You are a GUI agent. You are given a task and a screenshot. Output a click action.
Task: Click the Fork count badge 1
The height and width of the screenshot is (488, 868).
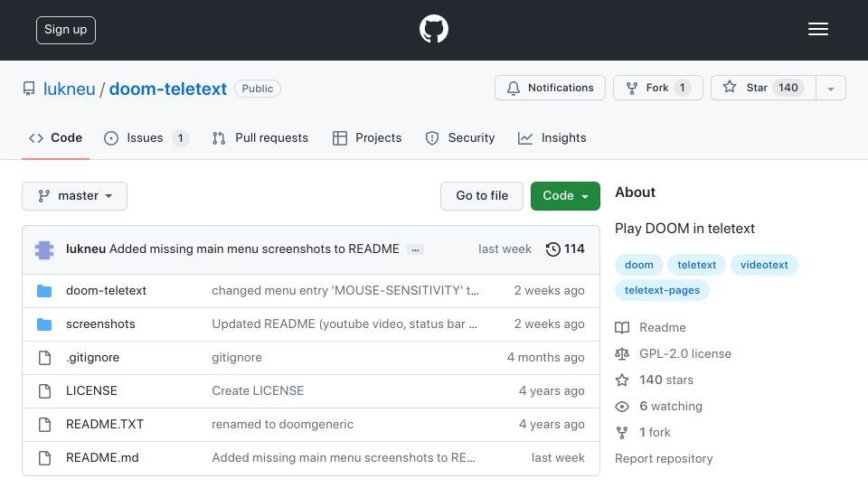tap(683, 88)
